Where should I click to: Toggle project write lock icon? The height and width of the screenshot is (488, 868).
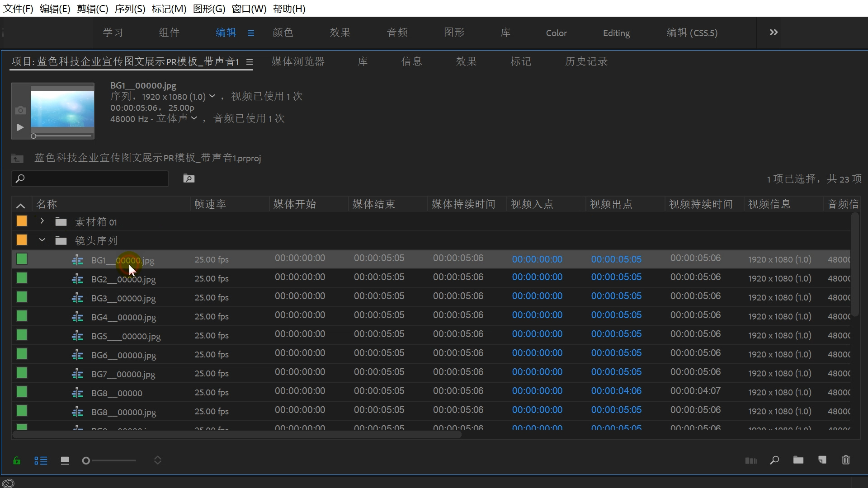17,460
